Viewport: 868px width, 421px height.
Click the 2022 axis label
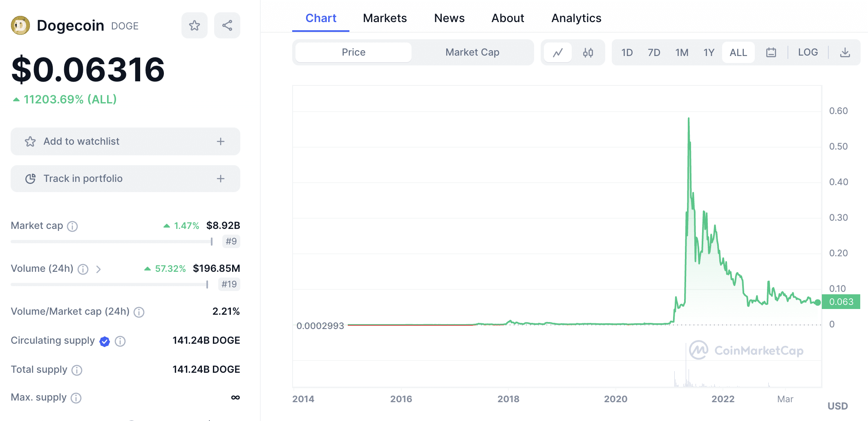click(x=723, y=399)
